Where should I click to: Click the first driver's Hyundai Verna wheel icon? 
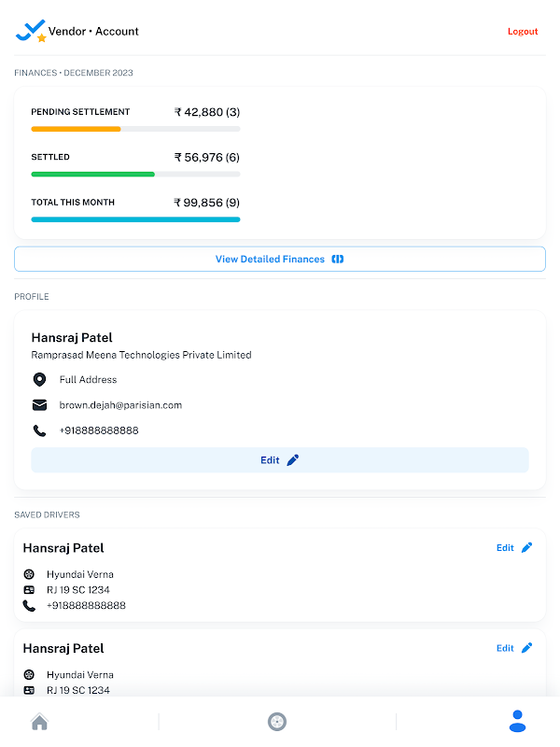[x=29, y=574]
